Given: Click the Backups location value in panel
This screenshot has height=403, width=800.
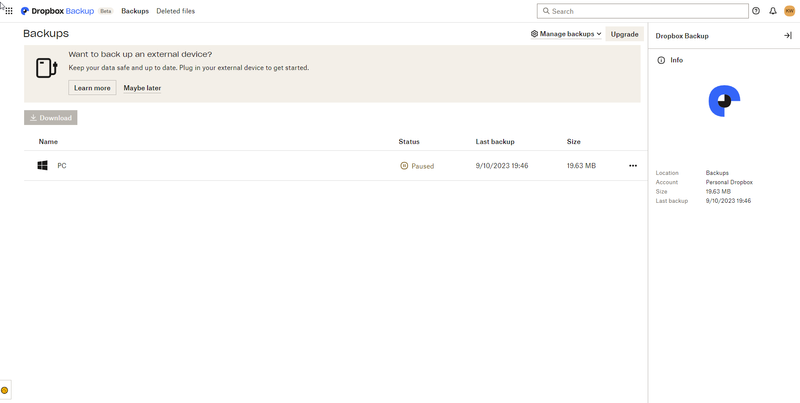Looking at the screenshot, I should click(717, 173).
